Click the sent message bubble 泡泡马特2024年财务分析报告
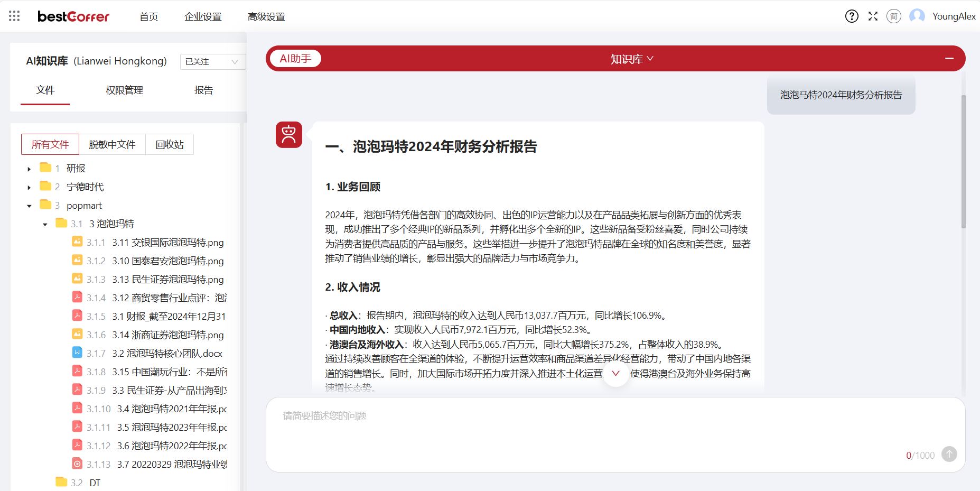The image size is (980, 491). point(841,95)
